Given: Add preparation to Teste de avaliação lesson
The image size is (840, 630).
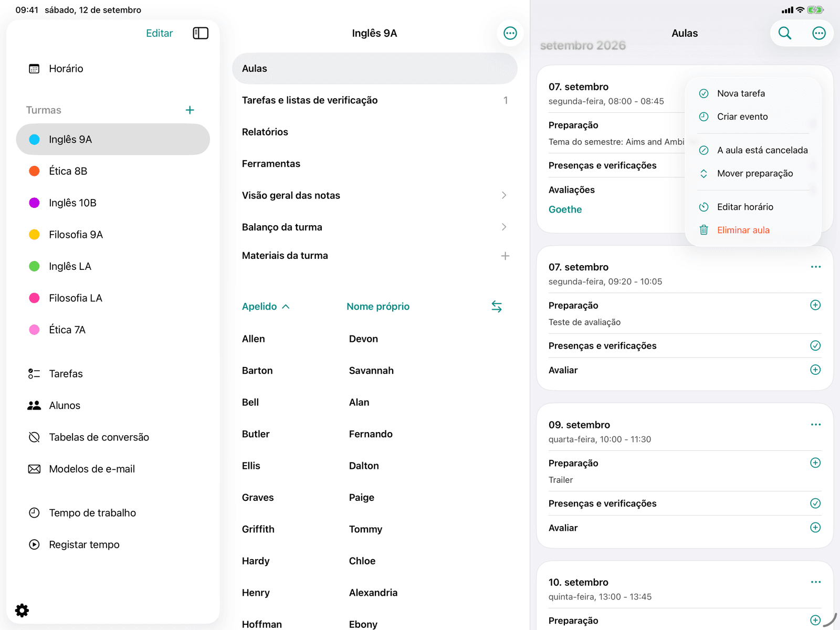Looking at the screenshot, I should 815,305.
